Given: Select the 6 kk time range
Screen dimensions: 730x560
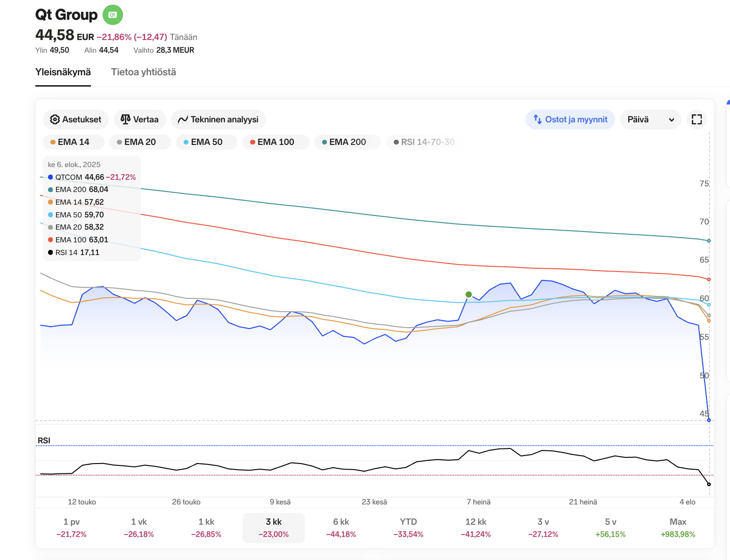Looking at the screenshot, I should (341, 528).
